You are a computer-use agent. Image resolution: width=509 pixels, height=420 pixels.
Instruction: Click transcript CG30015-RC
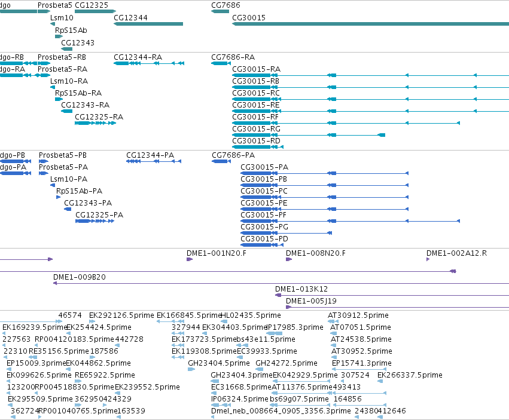[370, 99]
